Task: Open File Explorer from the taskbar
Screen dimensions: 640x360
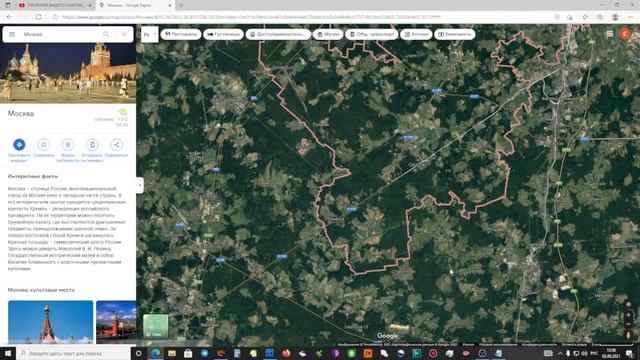Action: coord(172,353)
